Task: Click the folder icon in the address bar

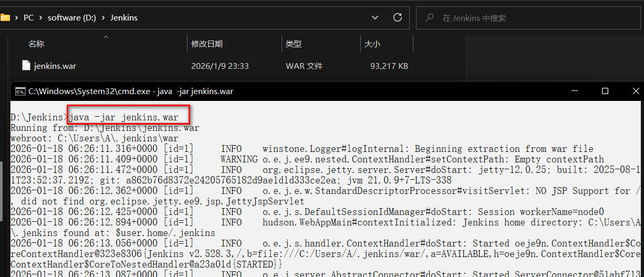Action: (5, 17)
